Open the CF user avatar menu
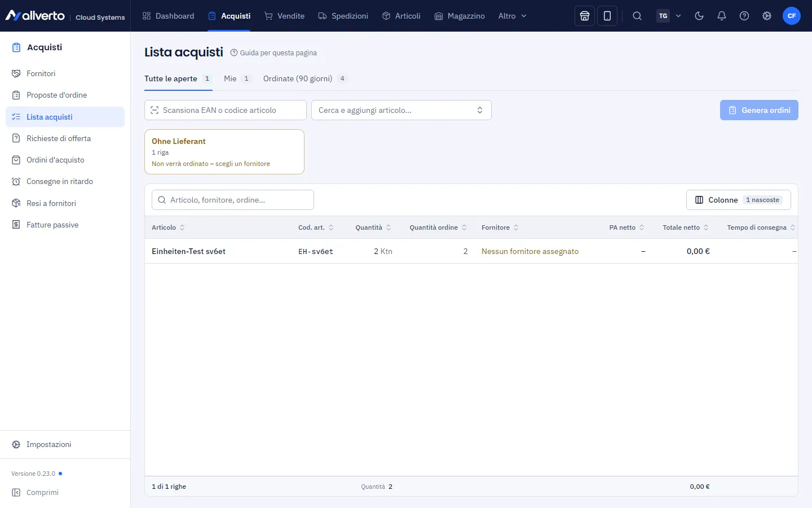This screenshot has height=508, width=812. point(792,16)
